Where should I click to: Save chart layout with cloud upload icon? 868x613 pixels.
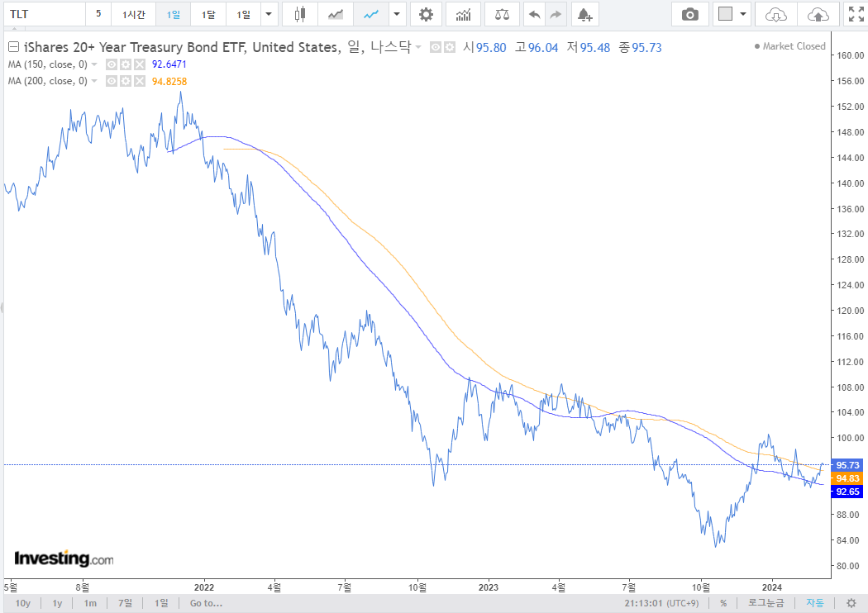click(x=818, y=14)
